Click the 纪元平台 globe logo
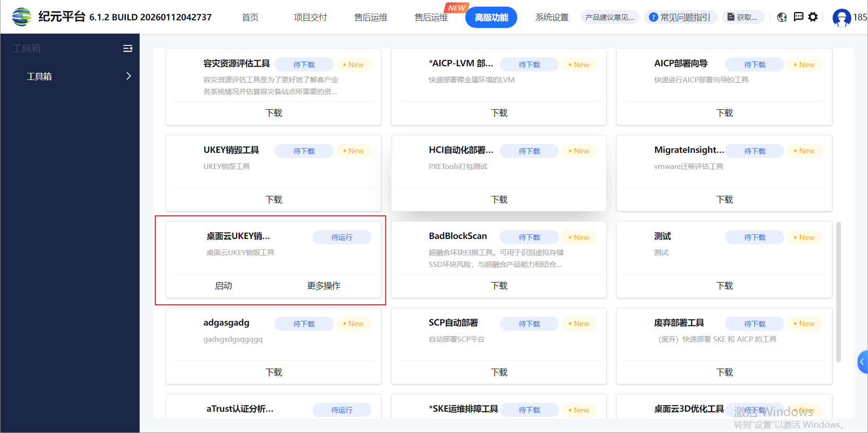This screenshot has width=868, height=433. [21, 17]
